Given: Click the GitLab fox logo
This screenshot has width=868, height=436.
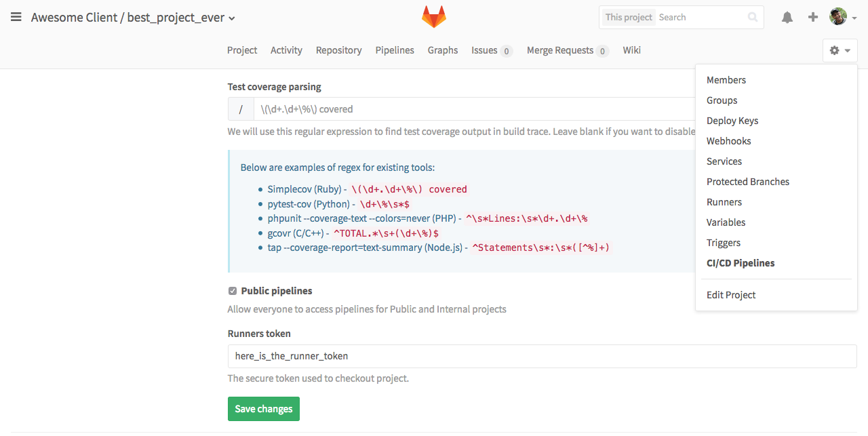Looking at the screenshot, I should (433, 17).
